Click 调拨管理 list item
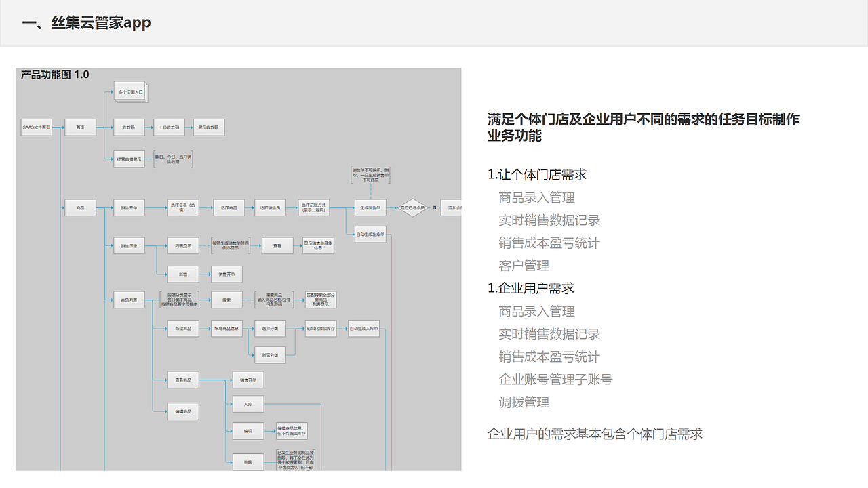The image size is (868, 488). (524, 402)
